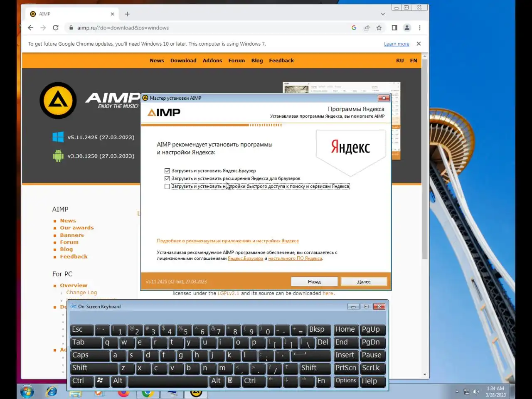Open the Forum menu on AIMP site
The height and width of the screenshot is (399, 532).
[x=236, y=61]
